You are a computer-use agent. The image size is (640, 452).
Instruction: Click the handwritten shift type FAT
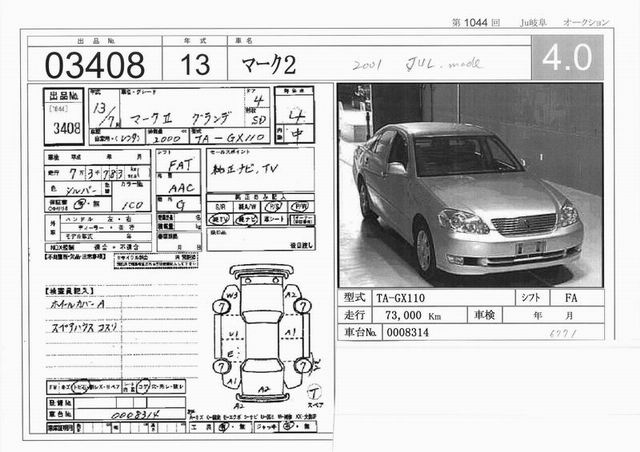pos(180,165)
